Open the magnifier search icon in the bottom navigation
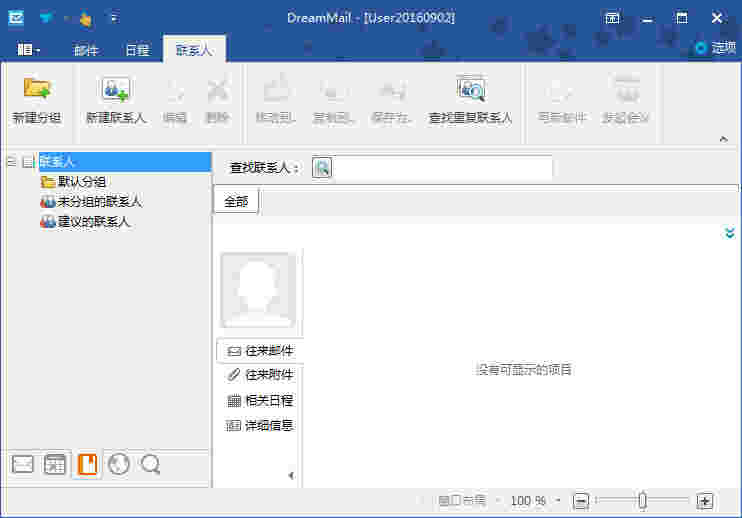Image resolution: width=742 pixels, height=518 pixels. [150, 464]
